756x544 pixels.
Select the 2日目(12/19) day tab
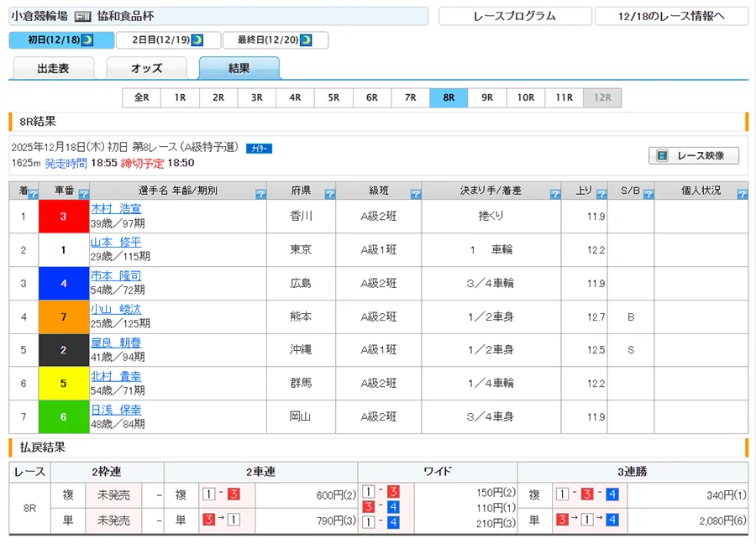tap(168, 40)
